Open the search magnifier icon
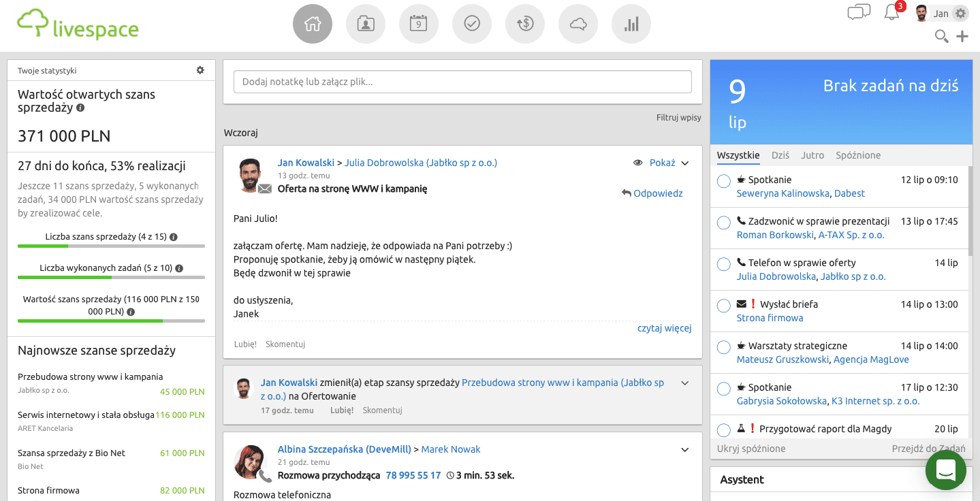This screenshot has height=501, width=980. pos(942,37)
